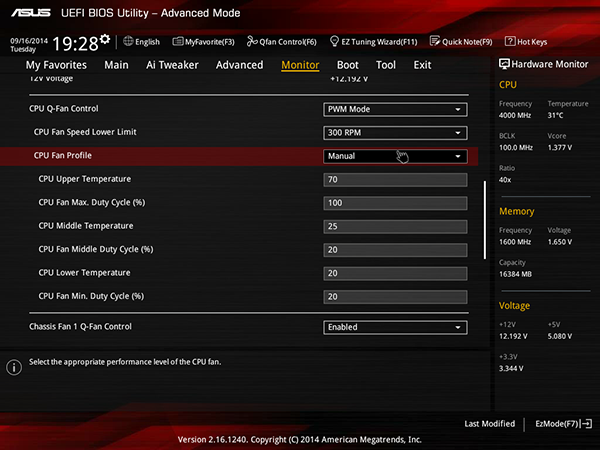
Task: Open the CPU Fan Profile Manual dropdown
Action: [x=395, y=156]
